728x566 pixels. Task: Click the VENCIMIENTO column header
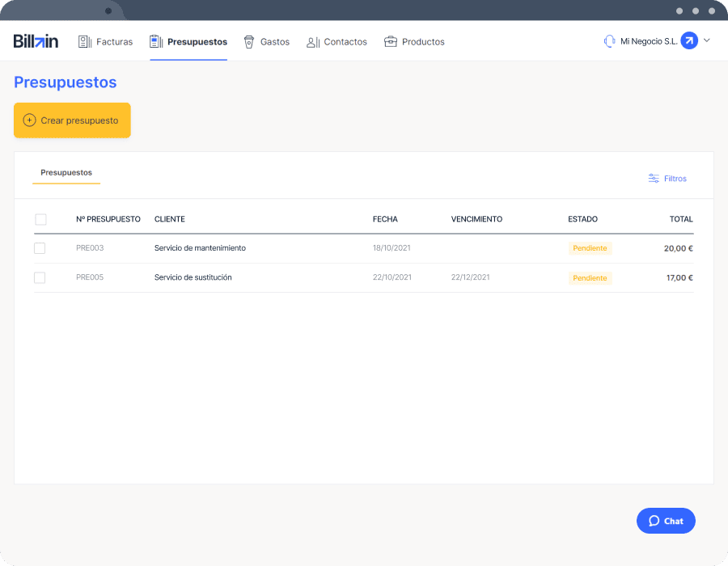(x=476, y=219)
